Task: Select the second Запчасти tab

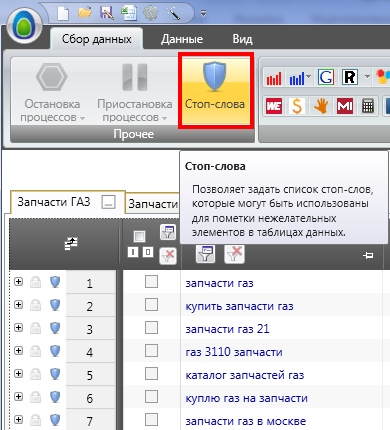Action: point(153,204)
